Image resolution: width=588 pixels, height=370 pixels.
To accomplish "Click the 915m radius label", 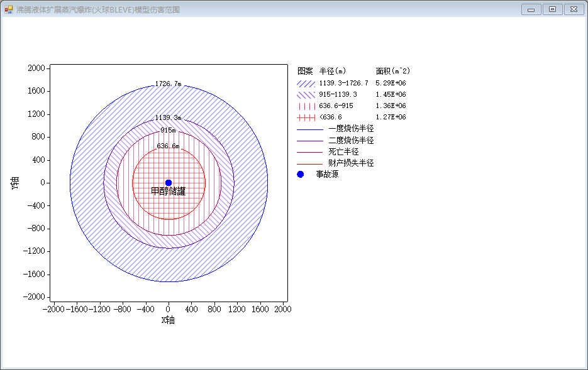I will coord(168,130).
